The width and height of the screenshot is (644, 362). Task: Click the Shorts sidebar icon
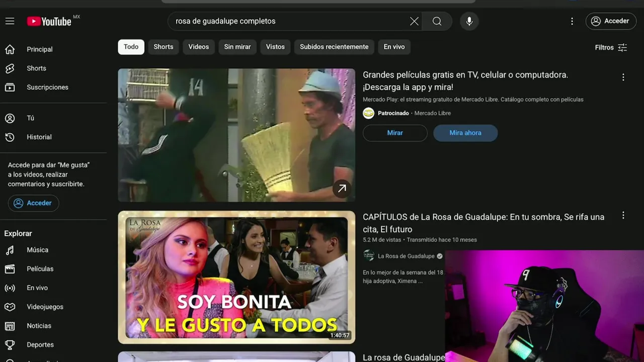click(x=10, y=68)
